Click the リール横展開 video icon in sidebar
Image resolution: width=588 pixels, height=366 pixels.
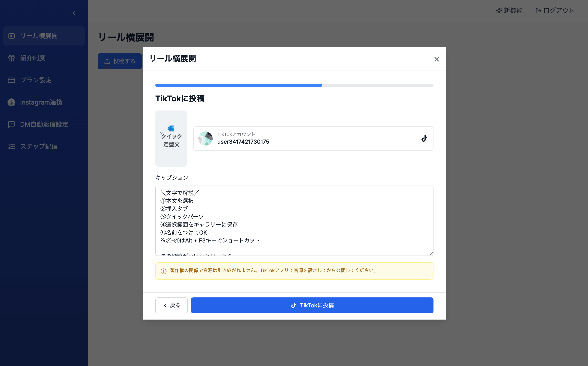pyautogui.click(x=11, y=36)
